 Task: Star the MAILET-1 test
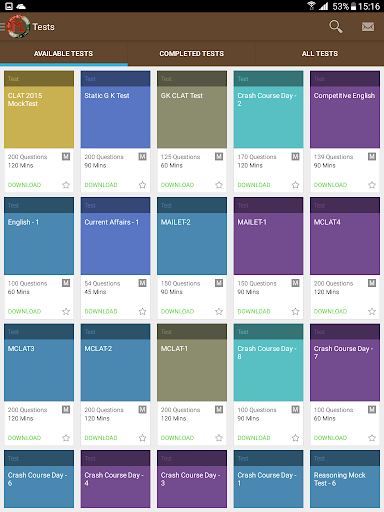click(295, 311)
